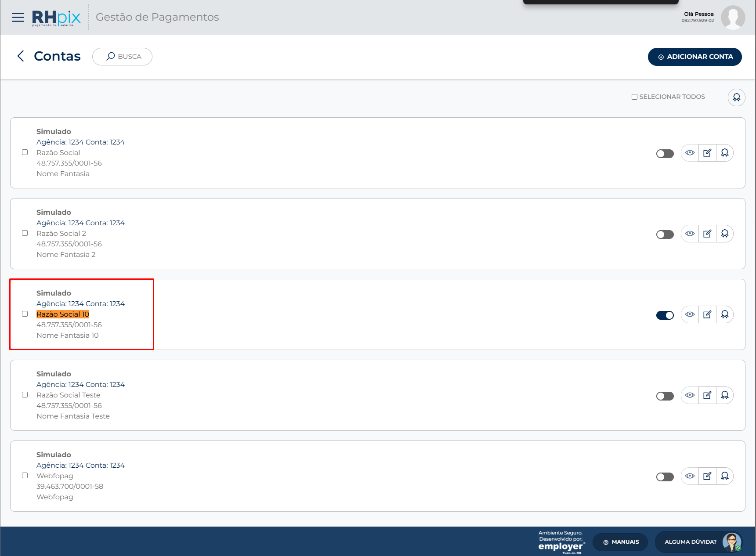Select the Razão Social Teste checkbox
756x556 pixels.
click(25, 395)
